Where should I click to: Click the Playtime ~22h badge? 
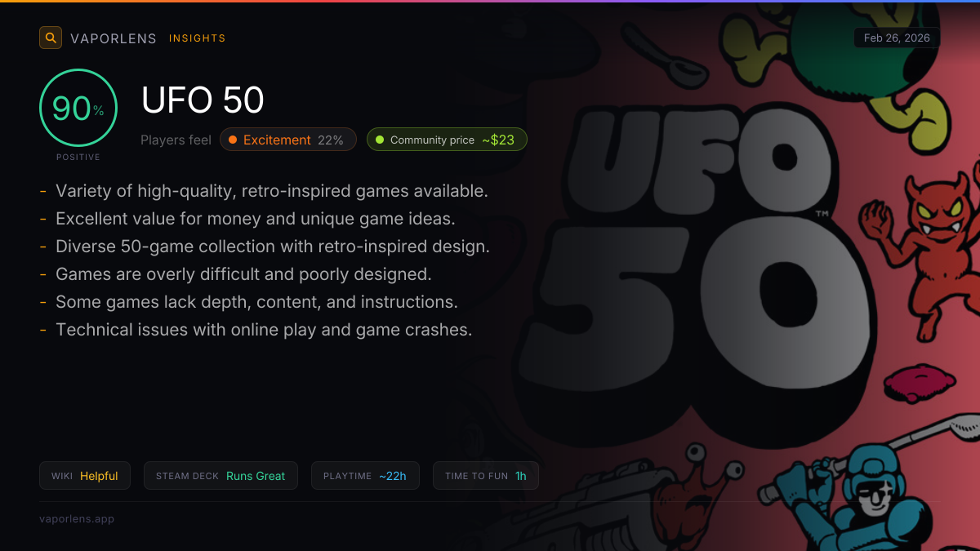point(365,476)
